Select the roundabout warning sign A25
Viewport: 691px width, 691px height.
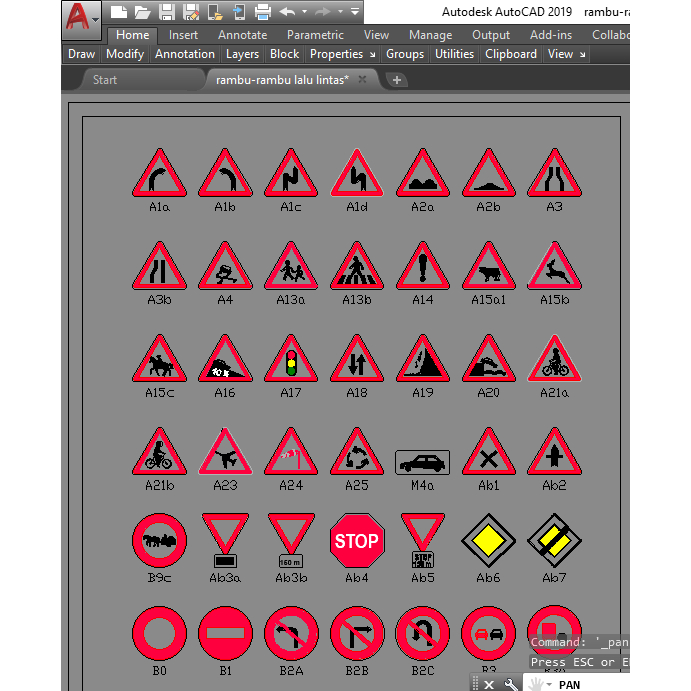(x=357, y=451)
